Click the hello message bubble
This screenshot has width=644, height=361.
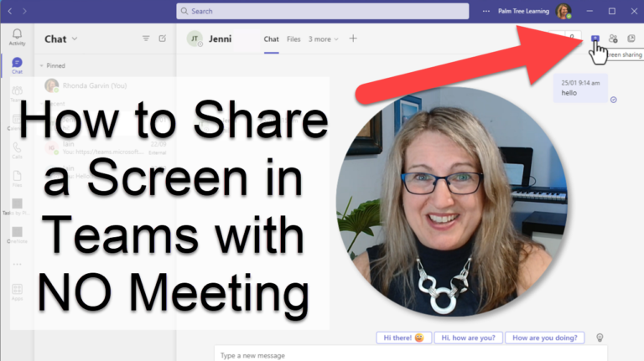580,88
